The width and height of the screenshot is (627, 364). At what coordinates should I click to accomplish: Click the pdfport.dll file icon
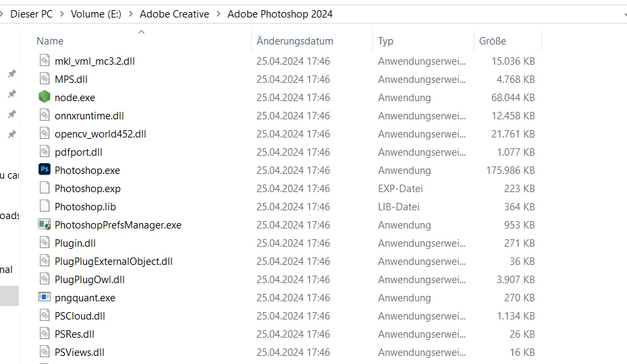click(x=45, y=152)
